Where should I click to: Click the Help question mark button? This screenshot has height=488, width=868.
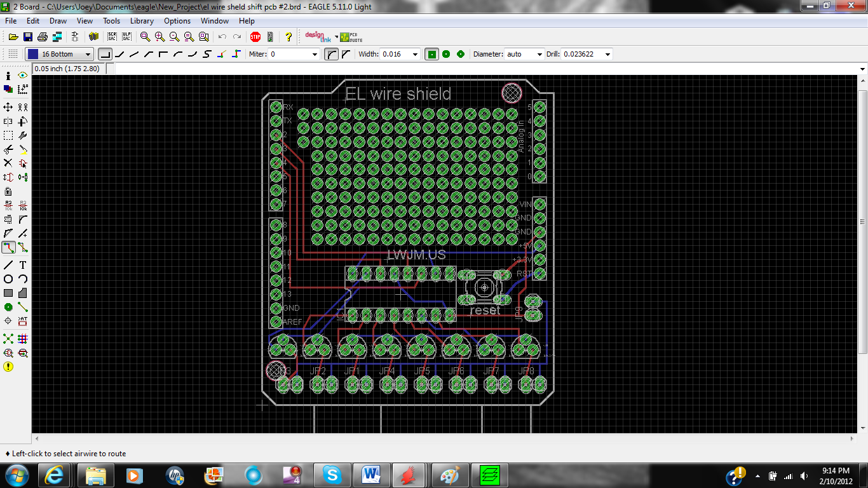pyautogui.click(x=289, y=37)
